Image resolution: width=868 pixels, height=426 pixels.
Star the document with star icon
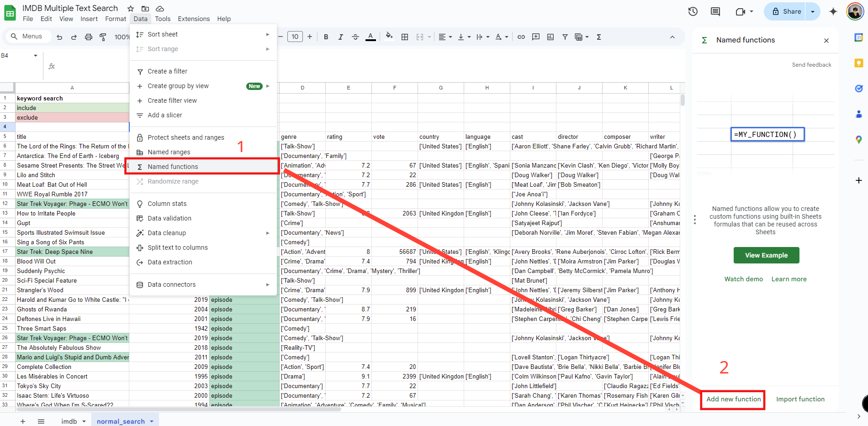pos(131,8)
